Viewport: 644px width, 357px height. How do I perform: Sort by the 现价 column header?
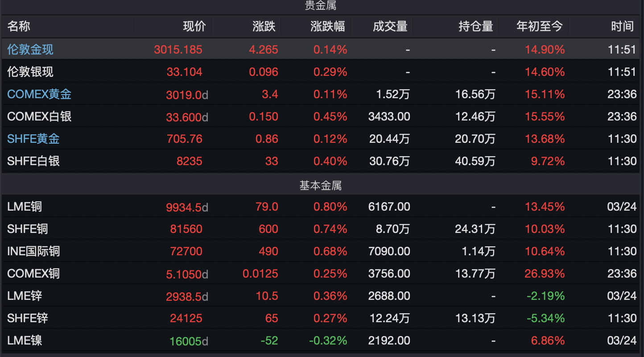click(194, 26)
